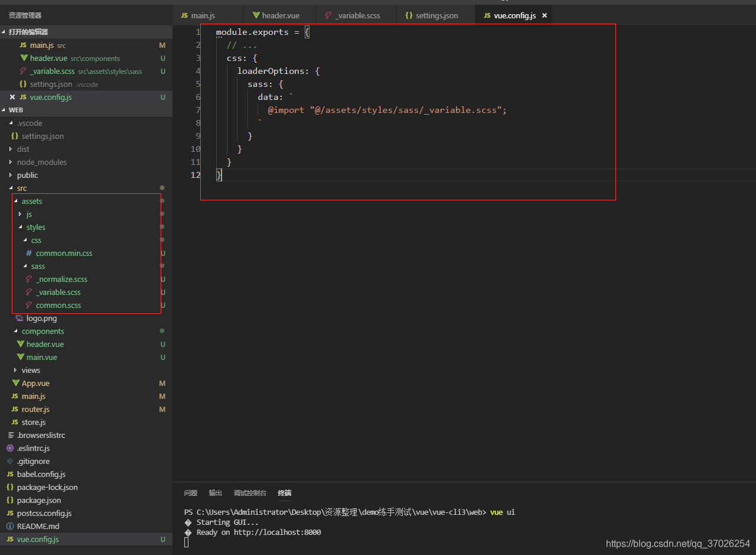
Task: Close vue.config.js in open editors list
Action: click(x=12, y=97)
